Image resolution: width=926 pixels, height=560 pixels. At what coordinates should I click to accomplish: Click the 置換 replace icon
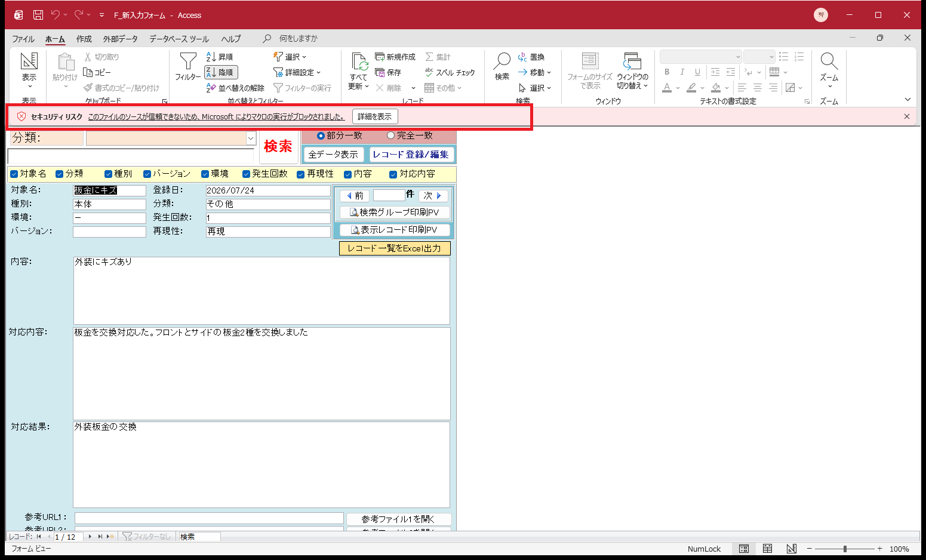point(522,57)
